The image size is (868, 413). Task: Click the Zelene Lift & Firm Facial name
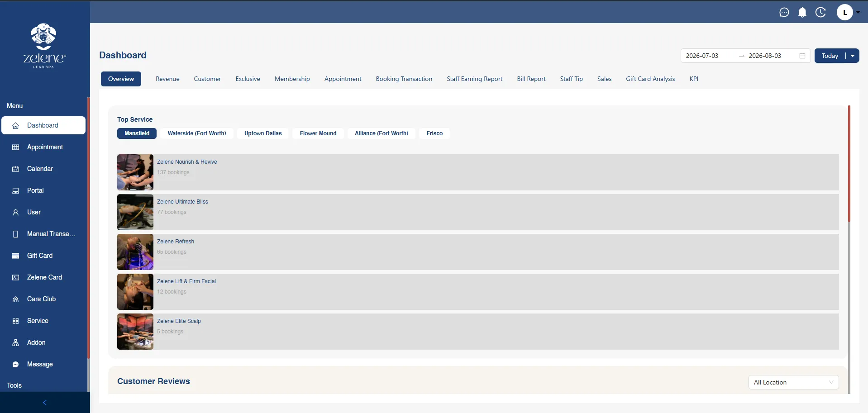point(186,281)
